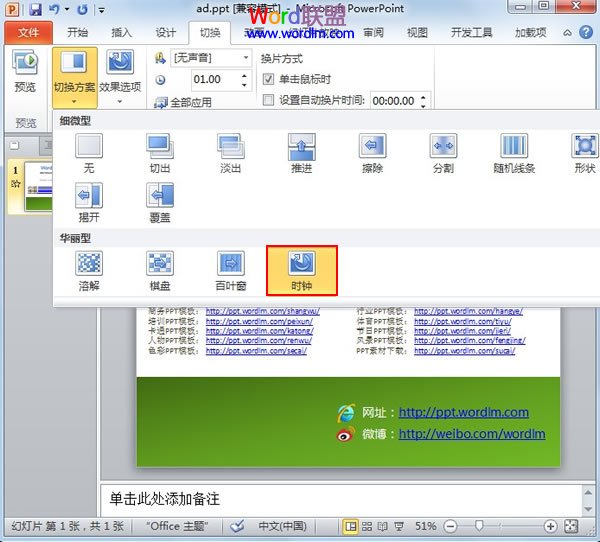Open the 切换方案 transition scheme gallery
The height and width of the screenshot is (542, 600).
click(75, 78)
